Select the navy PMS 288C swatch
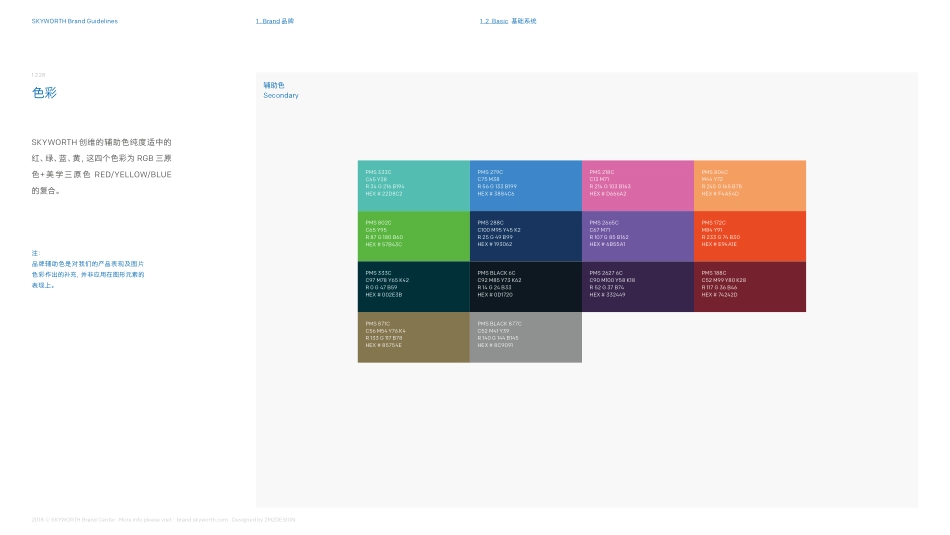 [x=525, y=236]
